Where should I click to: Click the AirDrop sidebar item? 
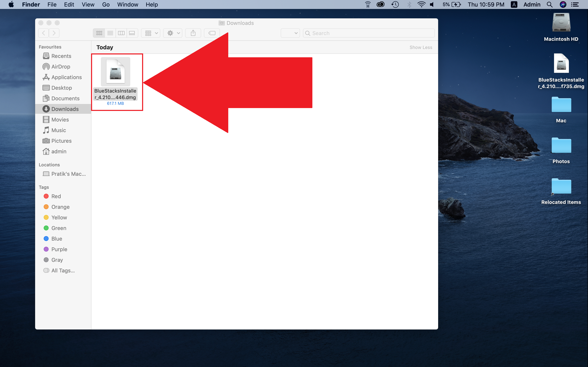pos(61,66)
